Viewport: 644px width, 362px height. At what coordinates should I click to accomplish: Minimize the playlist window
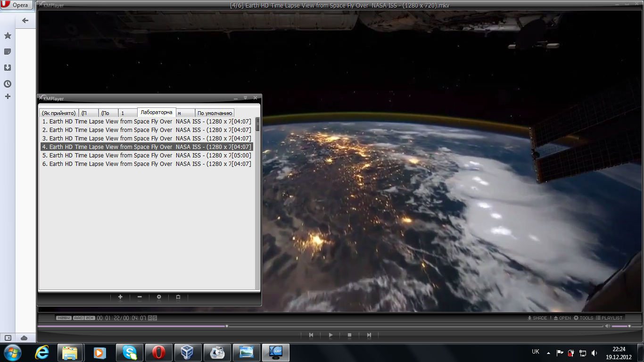coord(236,98)
